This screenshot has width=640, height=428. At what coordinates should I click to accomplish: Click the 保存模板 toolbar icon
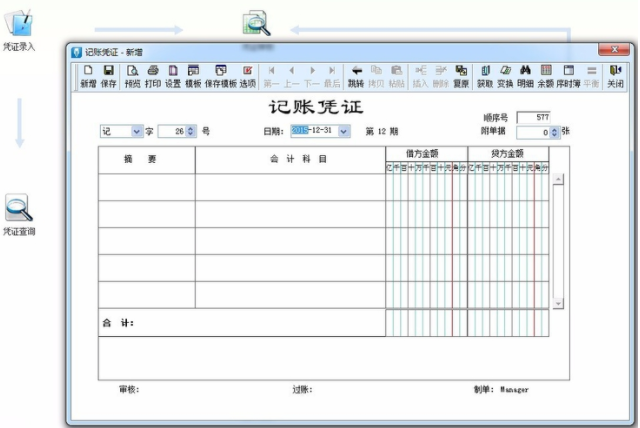pos(220,77)
